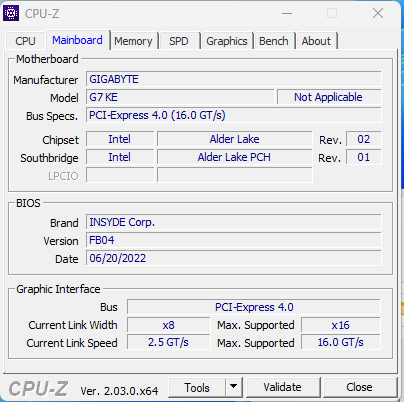Click the CPU-Z app icon in title bar
404x402 pixels.
11,13
